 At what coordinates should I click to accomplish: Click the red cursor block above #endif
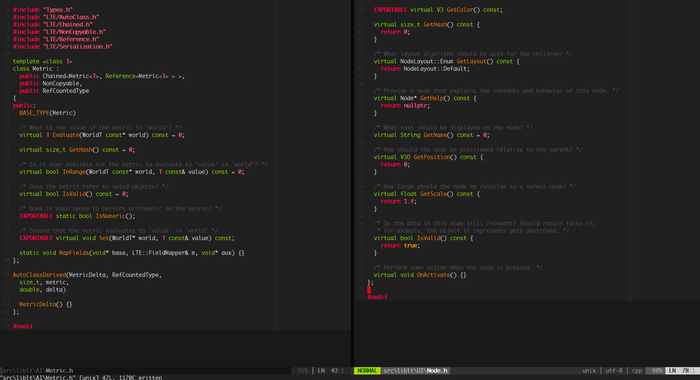pos(369,290)
